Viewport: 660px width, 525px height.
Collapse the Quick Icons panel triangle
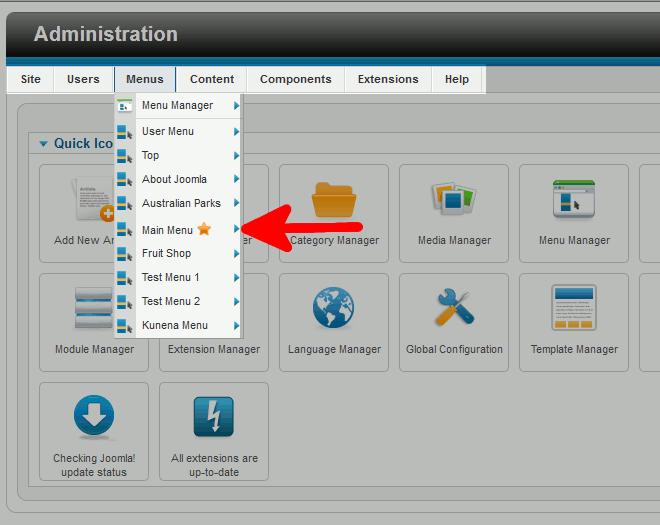click(43, 144)
